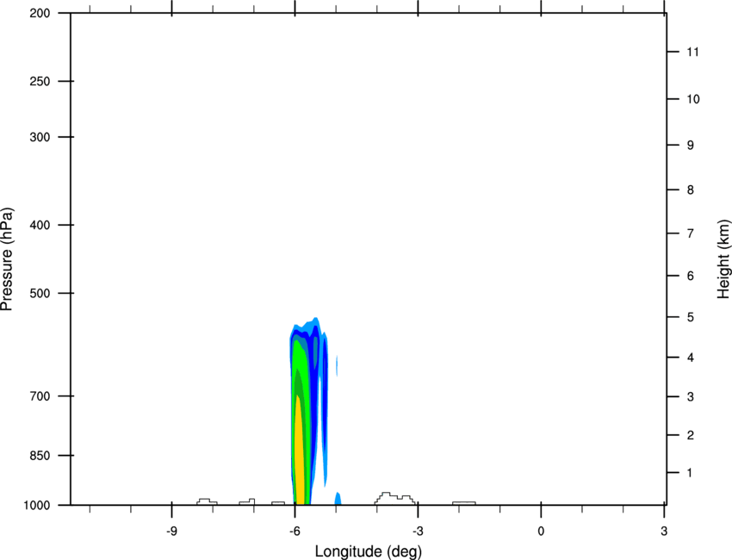732x560 pixels.
Task: Click the 'Longitude (deg)' axis title
Action: [369, 551]
